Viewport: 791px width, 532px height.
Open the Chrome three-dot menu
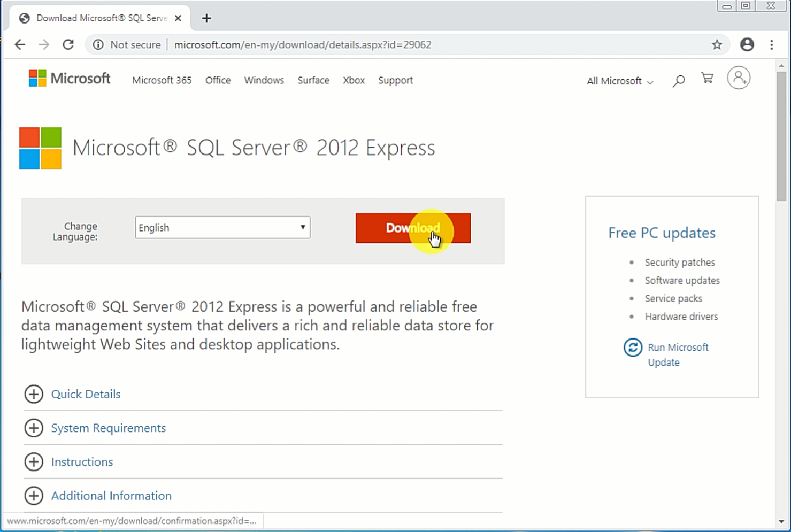point(772,45)
